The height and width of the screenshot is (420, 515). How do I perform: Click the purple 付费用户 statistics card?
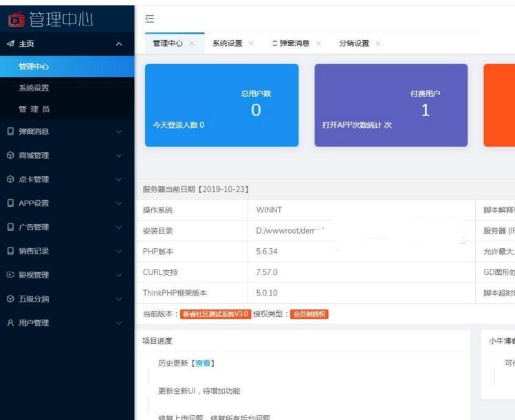click(391, 105)
